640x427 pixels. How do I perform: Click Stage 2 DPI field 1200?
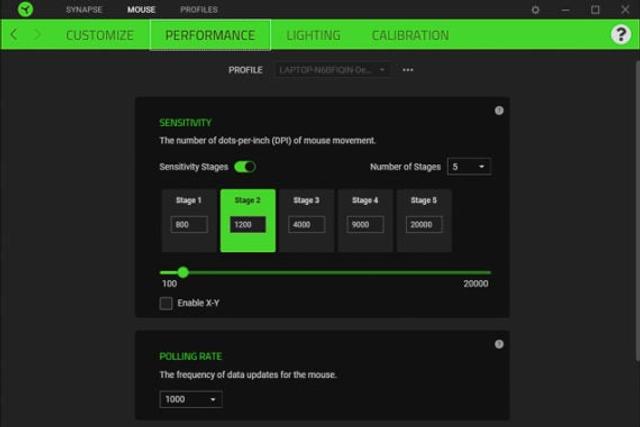click(248, 225)
